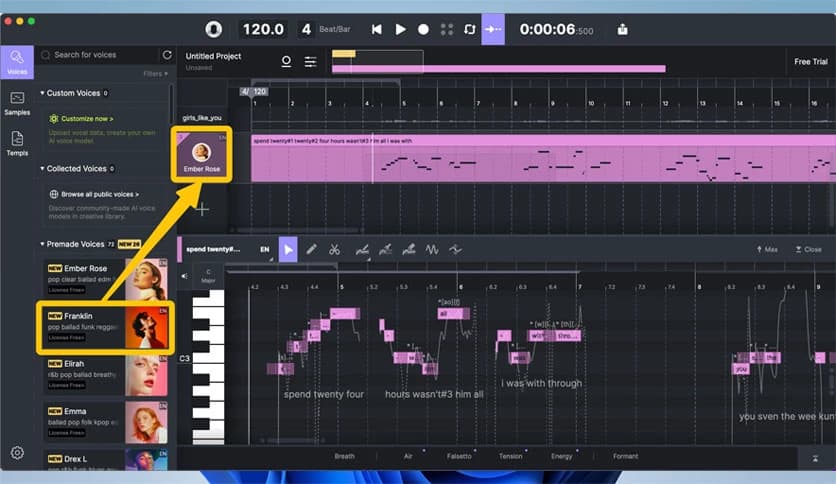
Task: Click the C3 piano key
Action: click(208, 358)
